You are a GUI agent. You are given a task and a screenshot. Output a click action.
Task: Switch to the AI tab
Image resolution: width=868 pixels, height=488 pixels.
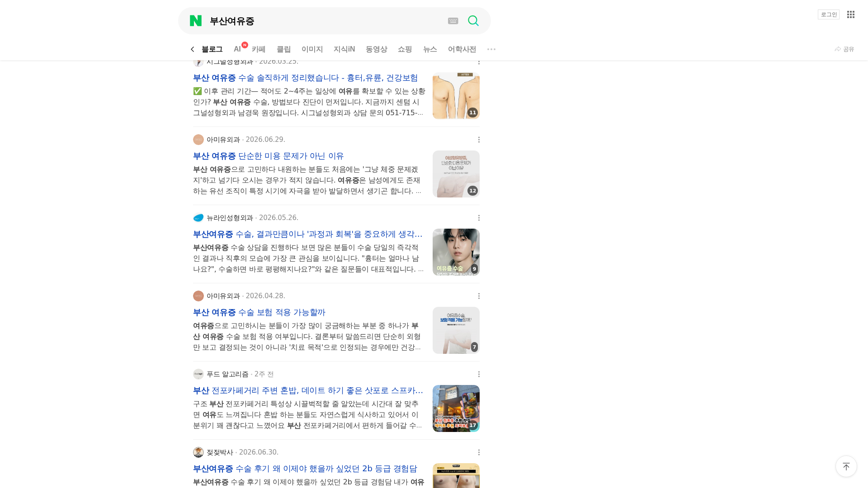237,49
